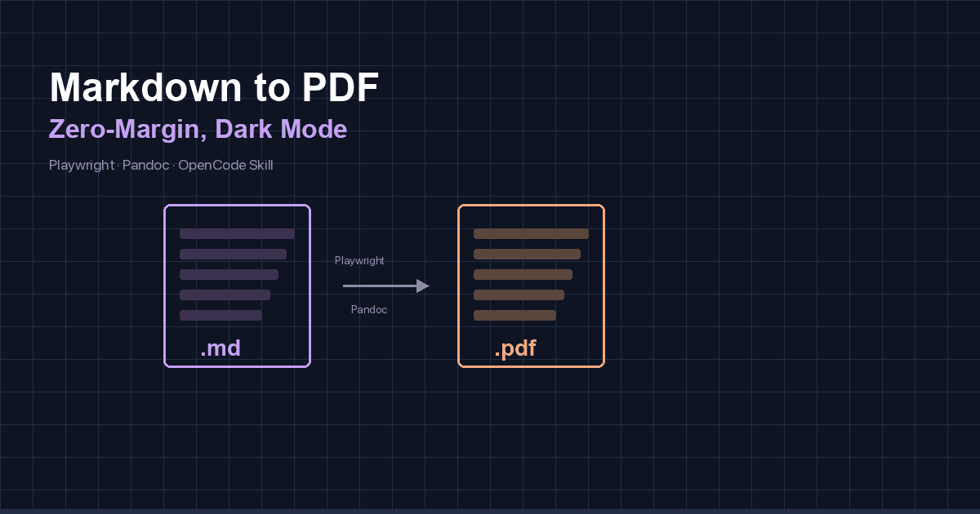Image resolution: width=980 pixels, height=514 pixels.
Task: Click the 'Zero-Margin, Dark Mode' subtitle
Action: 198,130
